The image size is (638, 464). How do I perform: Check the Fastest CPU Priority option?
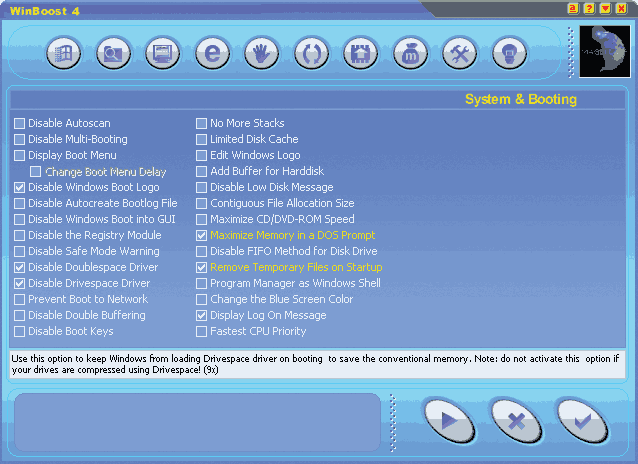pyautogui.click(x=202, y=332)
